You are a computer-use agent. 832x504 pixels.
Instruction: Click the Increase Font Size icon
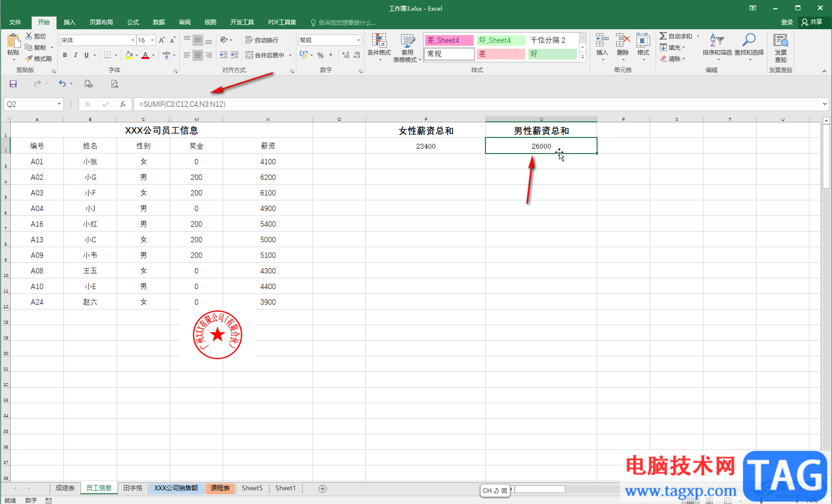click(162, 40)
